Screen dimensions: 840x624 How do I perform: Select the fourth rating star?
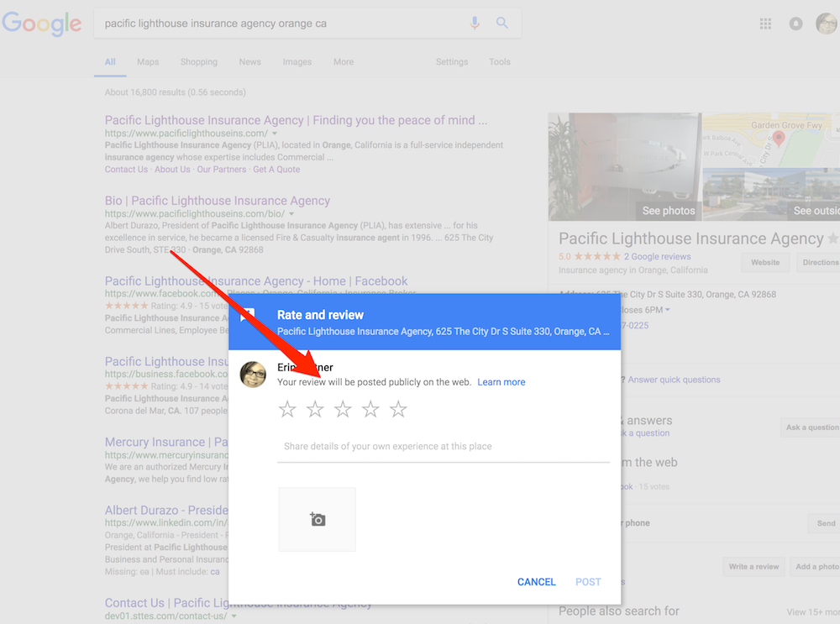click(370, 409)
